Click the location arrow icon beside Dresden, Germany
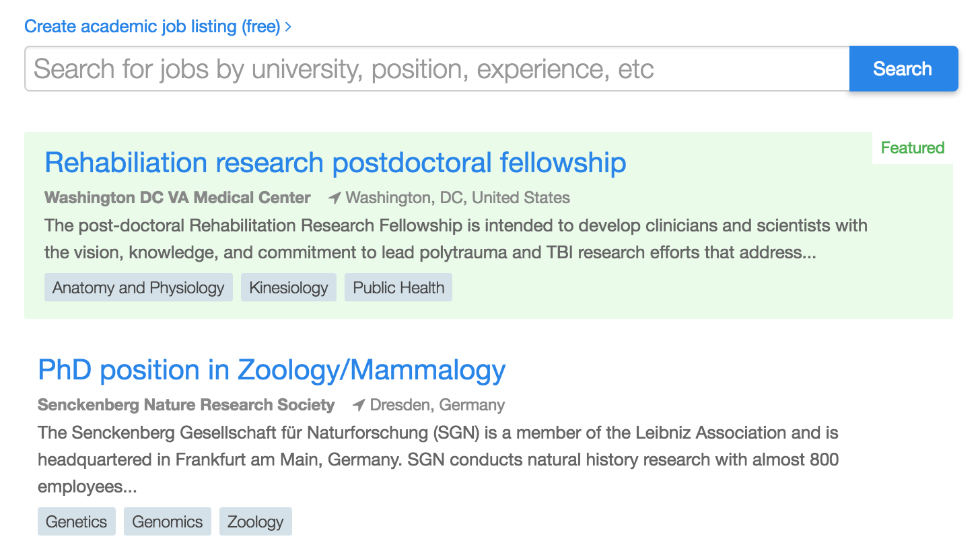980x553 pixels. pos(359,405)
